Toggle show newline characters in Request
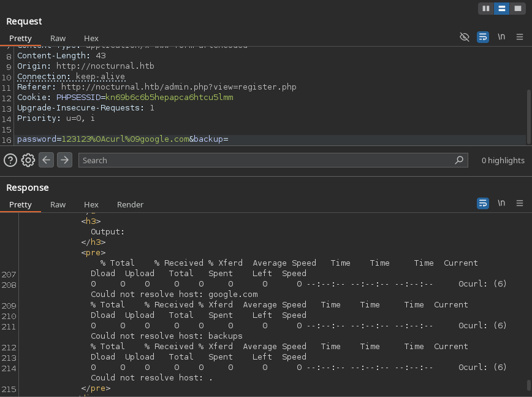Image resolution: width=532 pixels, height=397 pixels. [x=501, y=37]
